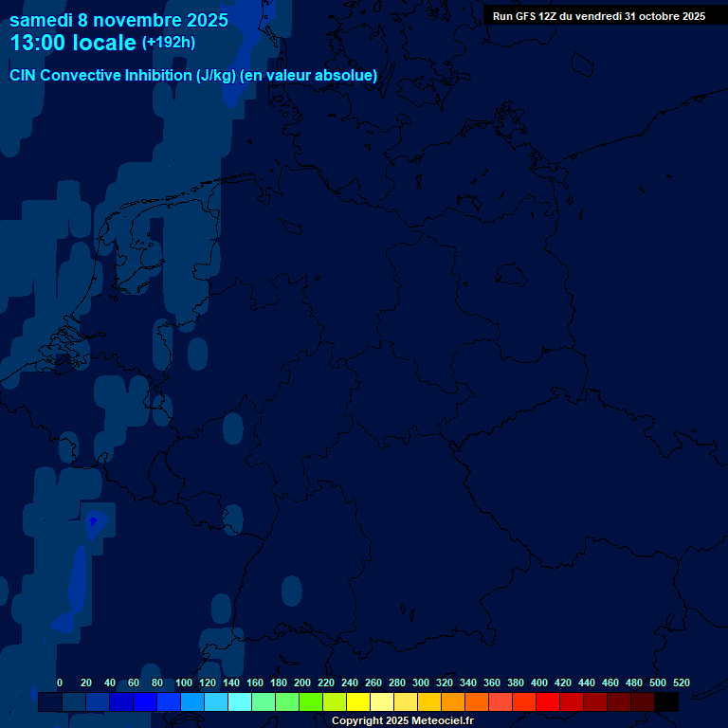The image size is (728, 728).
Task: Open the 'Copyright 2025 Meteociel.fr' text
Action: (403, 720)
